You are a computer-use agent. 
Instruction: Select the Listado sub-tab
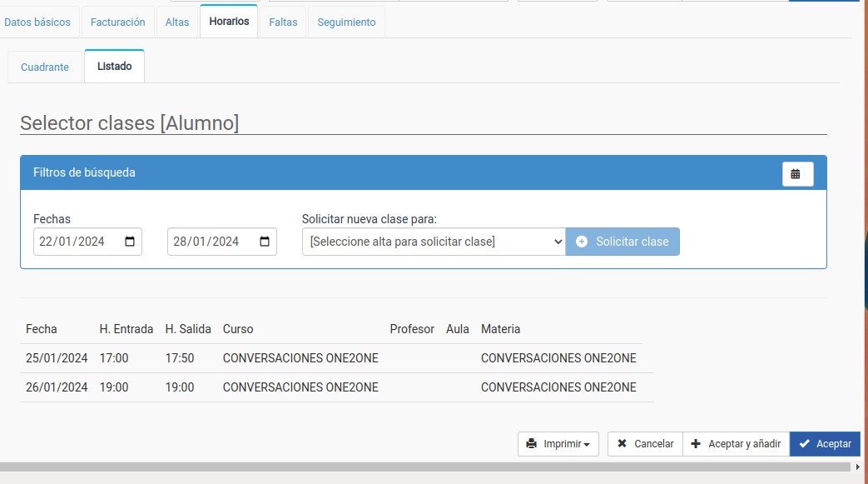coord(115,66)
